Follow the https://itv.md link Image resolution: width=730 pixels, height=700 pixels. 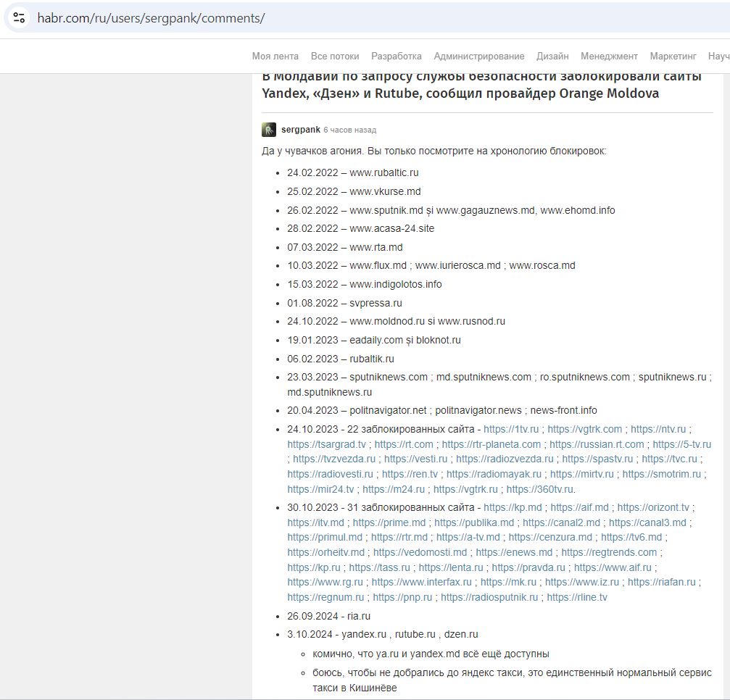pos(315,523)
